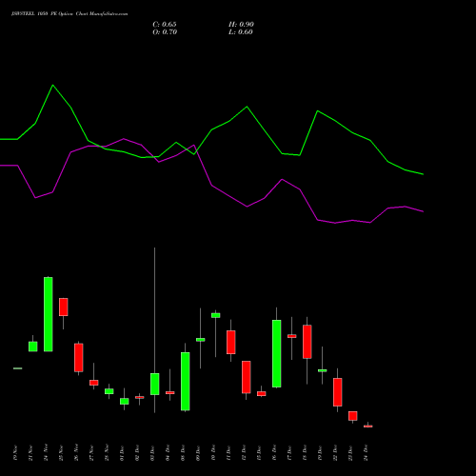The height and width of the screenshot is (476, 476).
Task: Select the 10 Dec date label
Action: click(x=213, y=453)
